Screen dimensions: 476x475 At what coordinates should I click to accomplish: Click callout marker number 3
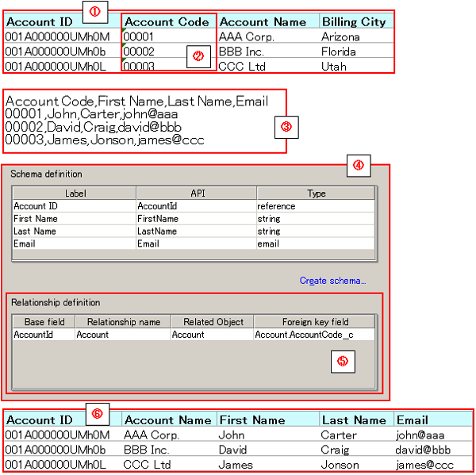286,126
